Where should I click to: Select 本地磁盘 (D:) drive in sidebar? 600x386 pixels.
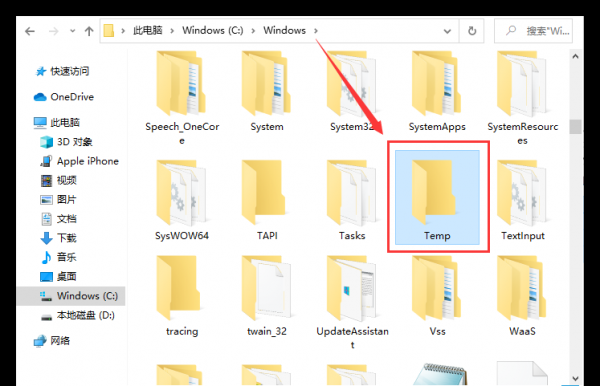coord(78,315)
